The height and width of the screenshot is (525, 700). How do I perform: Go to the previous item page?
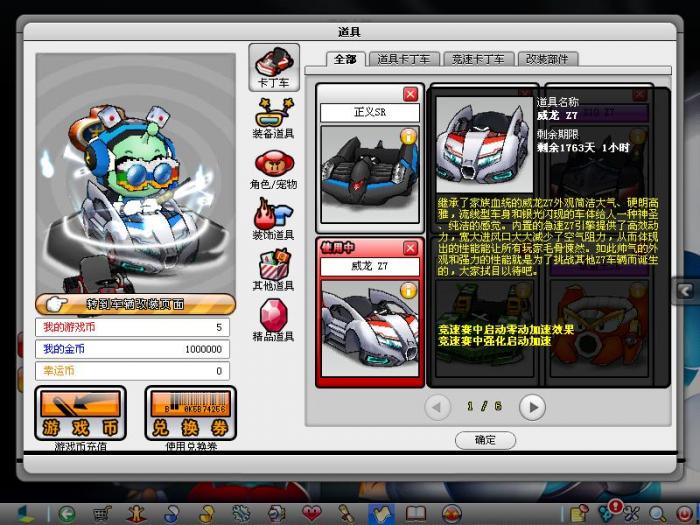437,407
